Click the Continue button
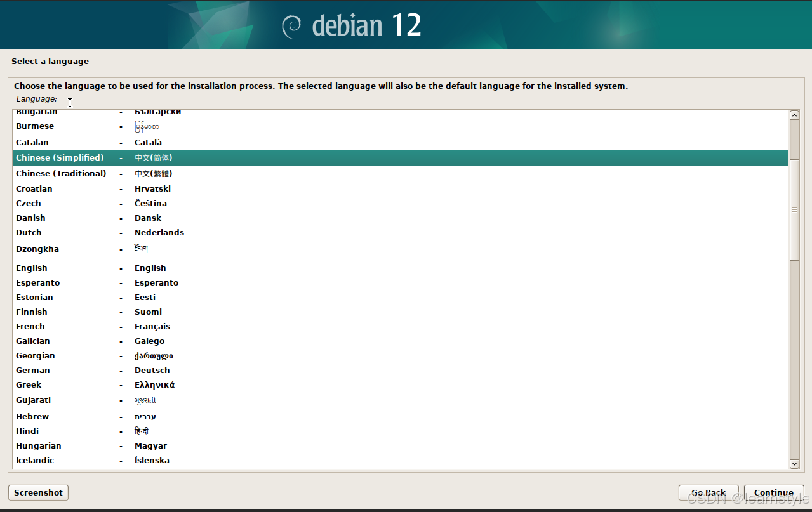Image resolution: width=812 pixels, height=512 pixels. tap(774, 492)
